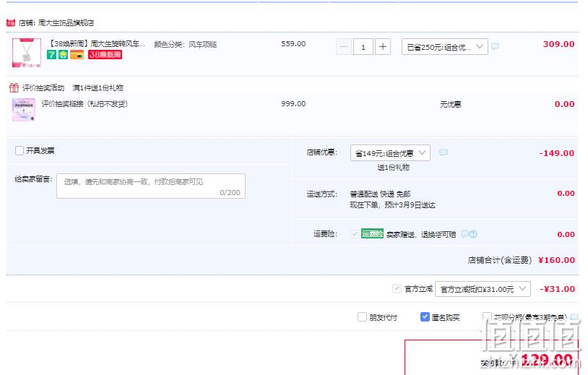Click the red 38焕新周 promotion tag
This screenshot has height=375, width=588.
(105, 55)
